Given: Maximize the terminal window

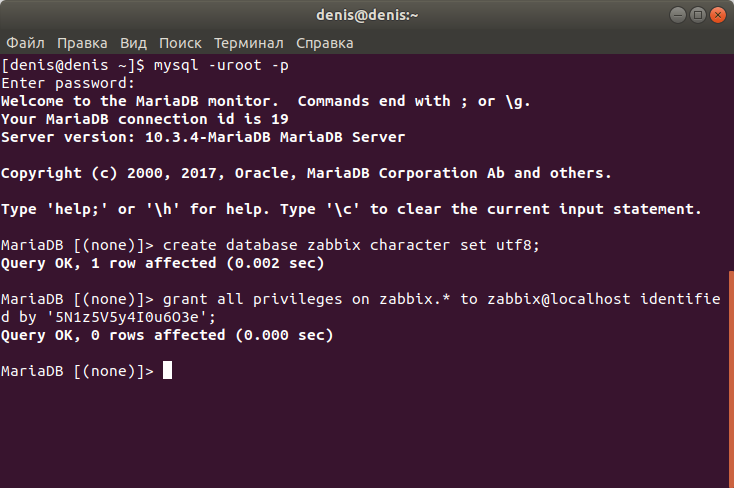Looking at the screenshot, I should [697, 15].
